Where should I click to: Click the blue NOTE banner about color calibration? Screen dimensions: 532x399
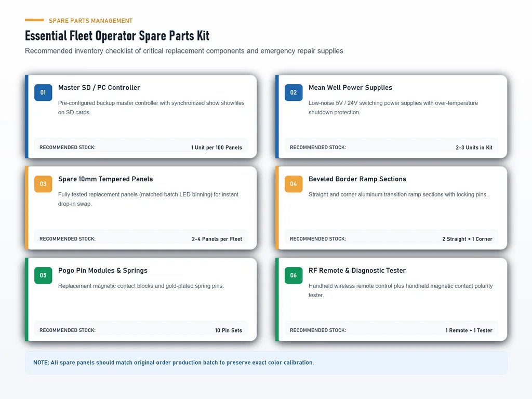pyautogui.click(x=266, y=363)
